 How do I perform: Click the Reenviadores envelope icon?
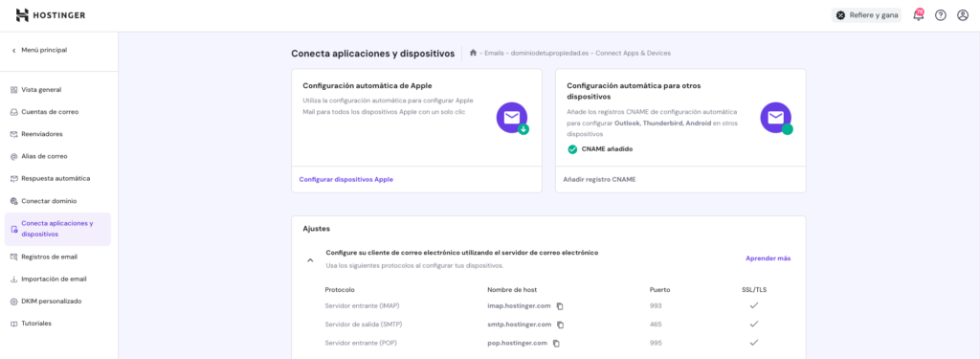[x=13, y=134]
